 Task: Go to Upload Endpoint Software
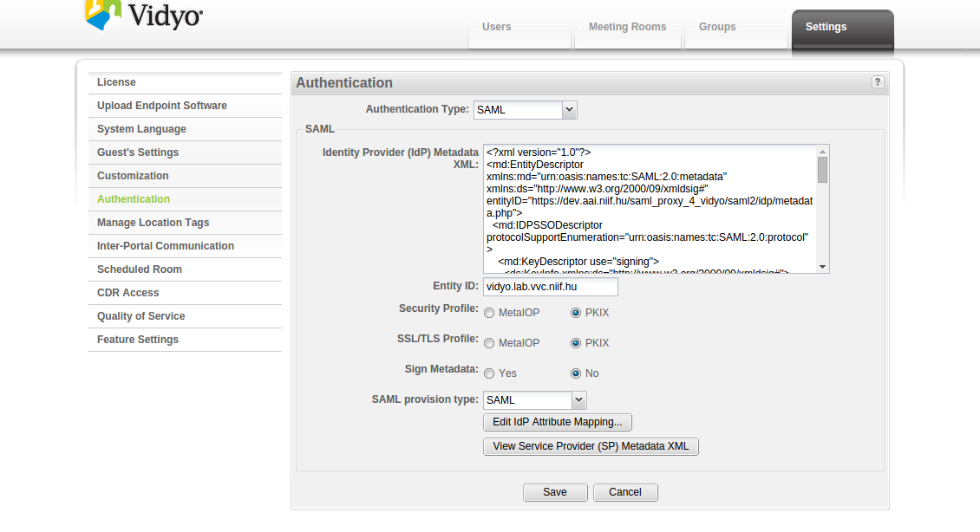pyautogui.click(x=185, y=106)
